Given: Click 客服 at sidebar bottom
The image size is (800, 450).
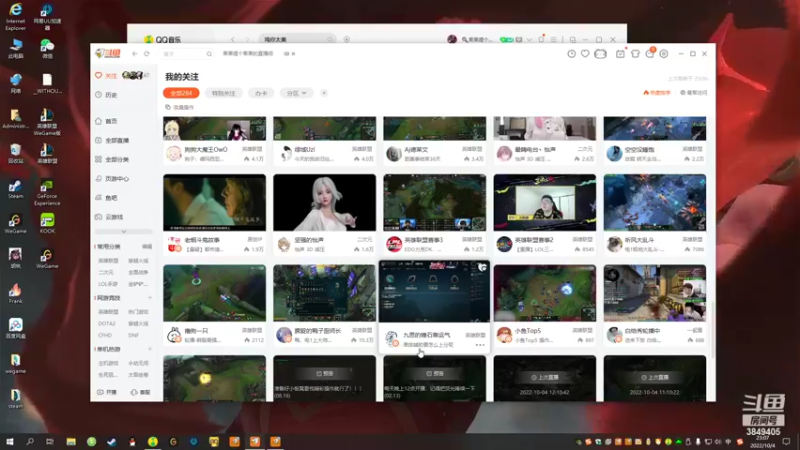Looking at the screenshot, I should [x=140, y=392].
